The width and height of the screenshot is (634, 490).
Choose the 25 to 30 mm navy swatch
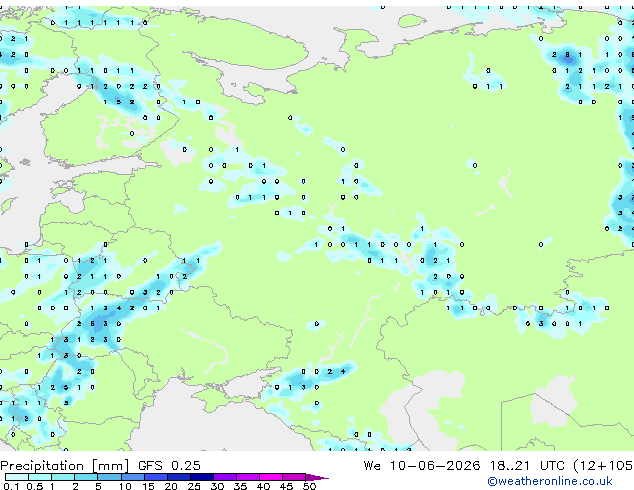201,477
